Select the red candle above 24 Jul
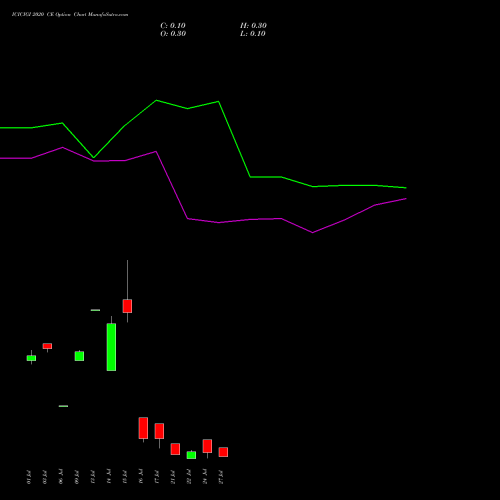The width and height of the screenshot is (500, 500). pos(207,446)
